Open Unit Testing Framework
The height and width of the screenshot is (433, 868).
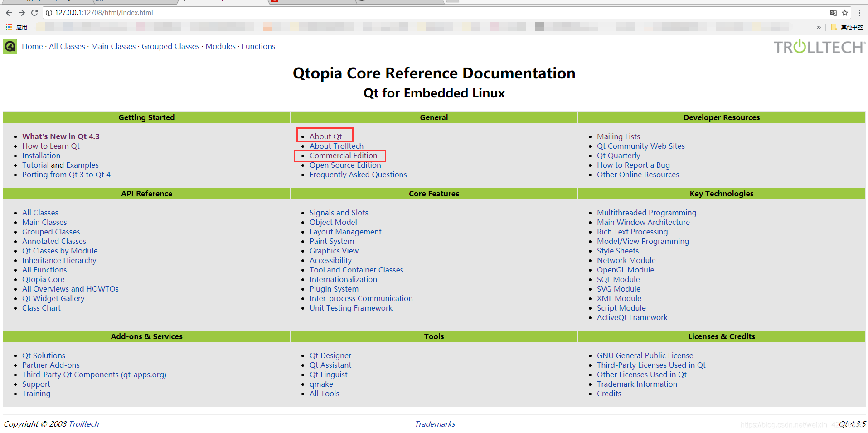pos(351,308)
